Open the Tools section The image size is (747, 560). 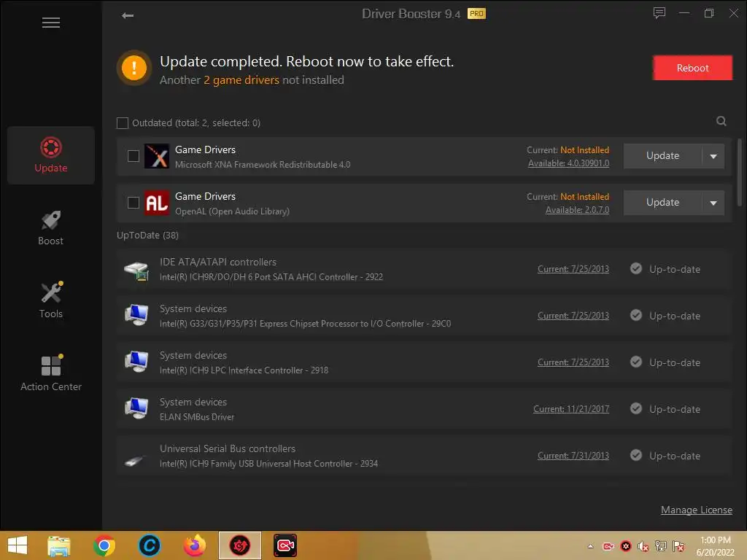[51, 300]
